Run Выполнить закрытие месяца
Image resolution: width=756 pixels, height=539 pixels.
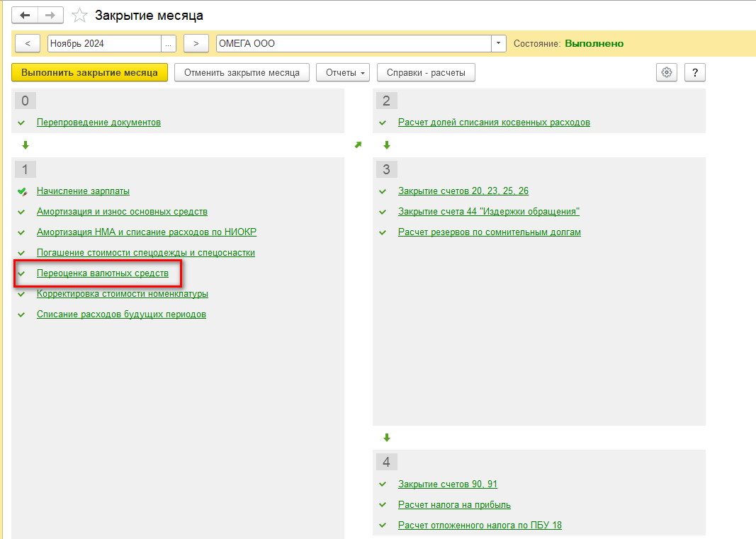(x=89, y=72)
